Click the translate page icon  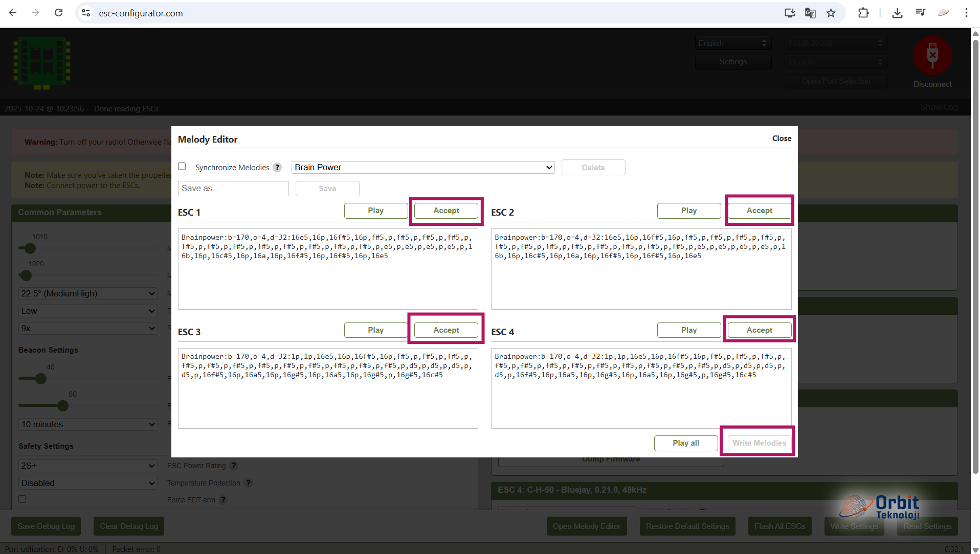tap(810, 13)
